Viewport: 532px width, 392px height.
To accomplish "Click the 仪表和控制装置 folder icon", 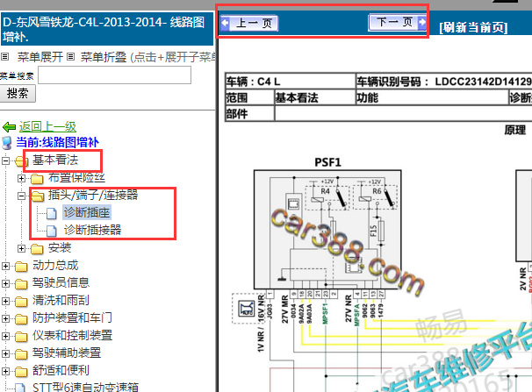I will tap(21, 337).
